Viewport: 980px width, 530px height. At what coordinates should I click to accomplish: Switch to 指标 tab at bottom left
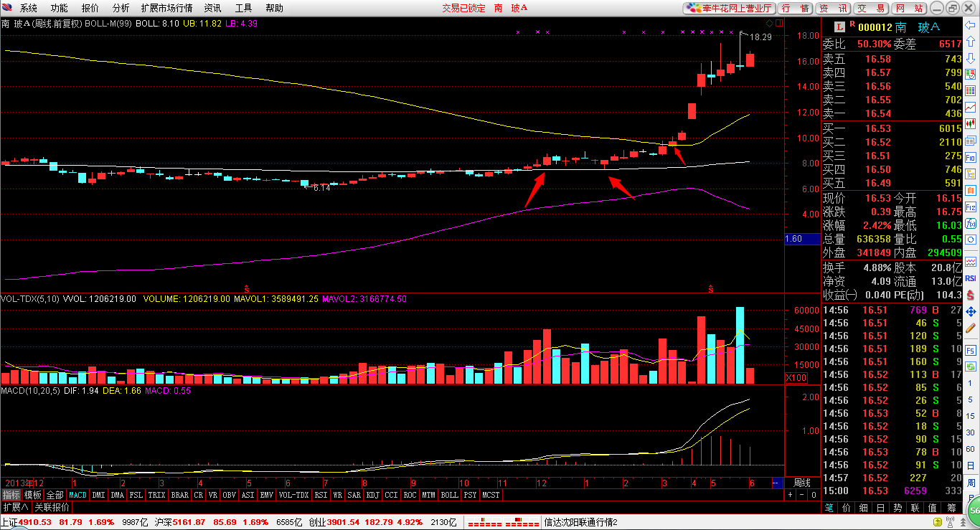point(11,495)
